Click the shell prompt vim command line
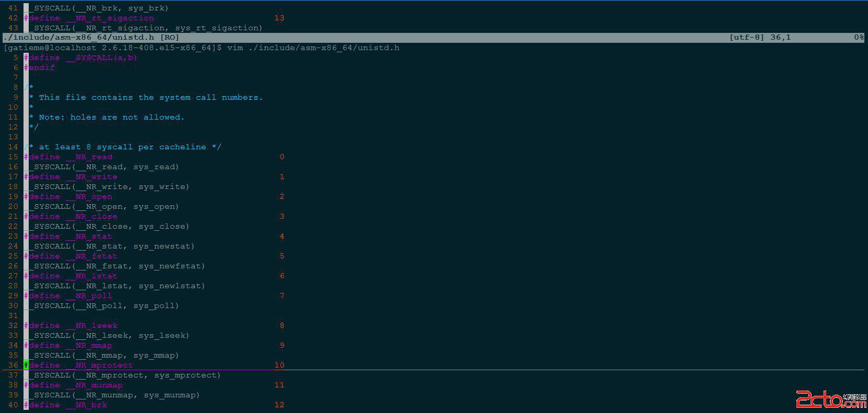The height and width of the screenshot is (413, 868). (201, 48)
